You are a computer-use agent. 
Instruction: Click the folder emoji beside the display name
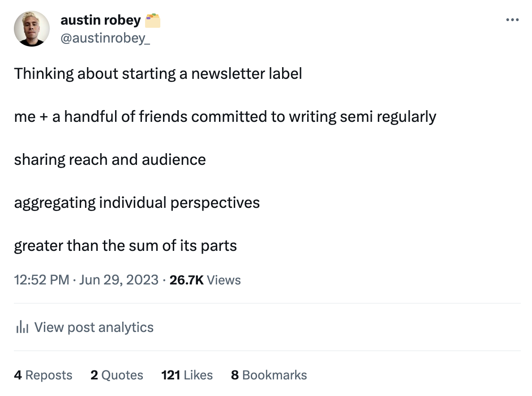tap(153, 21)
